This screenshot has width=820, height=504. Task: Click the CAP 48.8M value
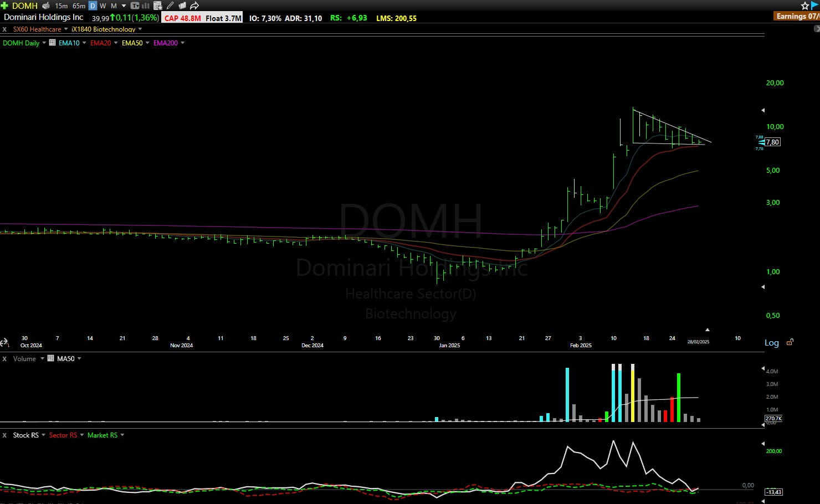[182, 18]
